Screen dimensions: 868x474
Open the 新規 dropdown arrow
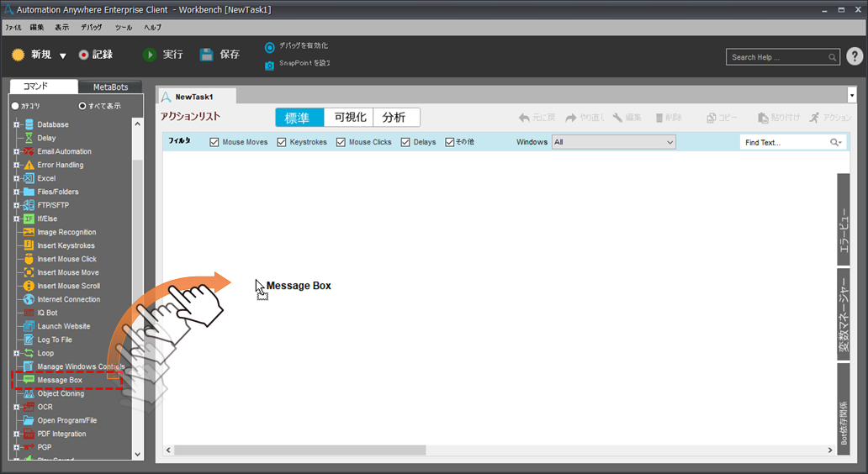point(62,55)
